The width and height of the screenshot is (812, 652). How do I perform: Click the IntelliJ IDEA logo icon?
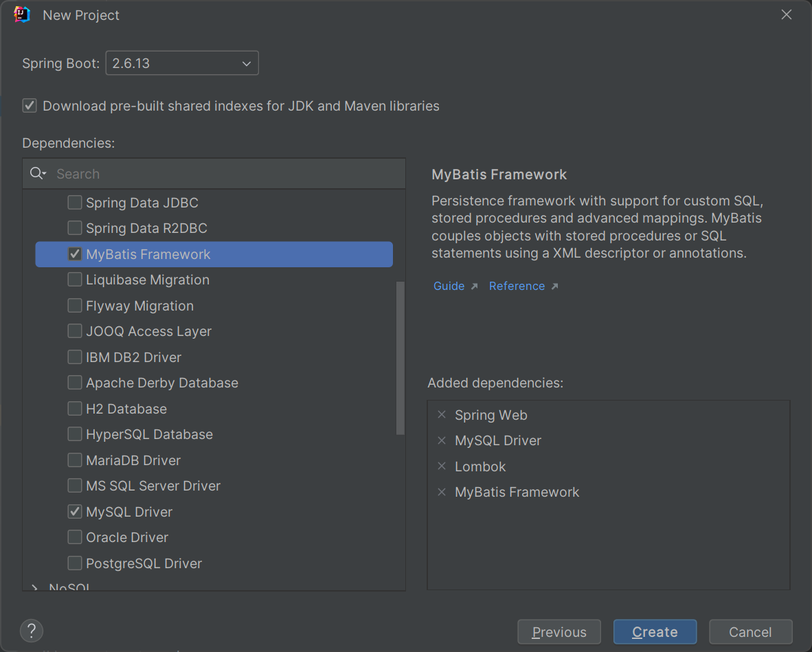22,15
